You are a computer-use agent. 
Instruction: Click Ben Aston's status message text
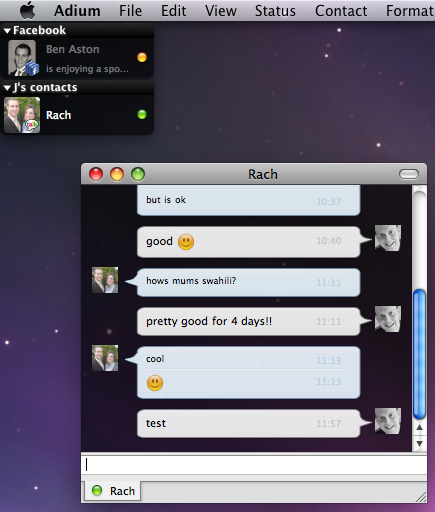point(87,69)
